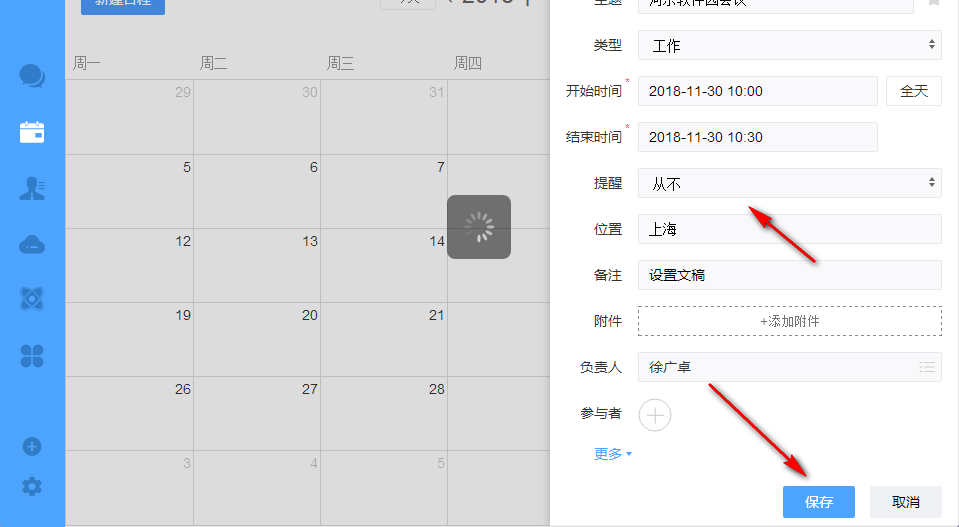This screenshot has height=527, width=959.
Task: Click the 保存 save button
Action: click(x=818, y=502)
